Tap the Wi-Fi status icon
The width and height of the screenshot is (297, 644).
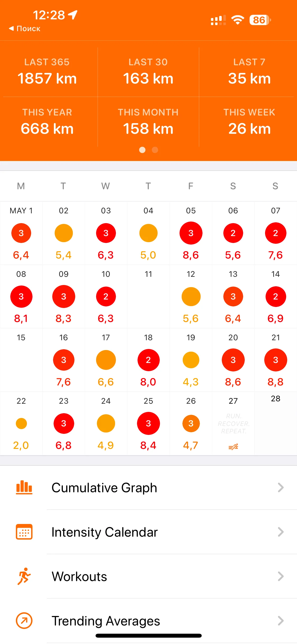[x=238, y=20]
